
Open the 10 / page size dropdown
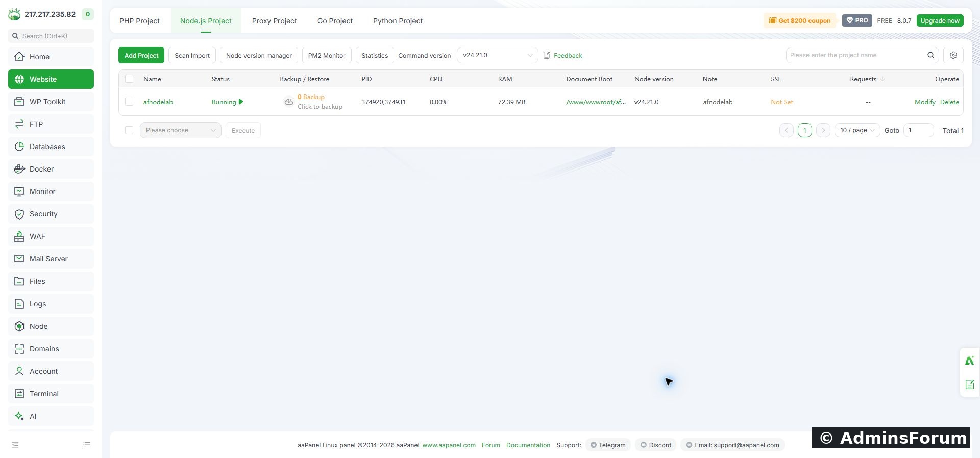857,130
